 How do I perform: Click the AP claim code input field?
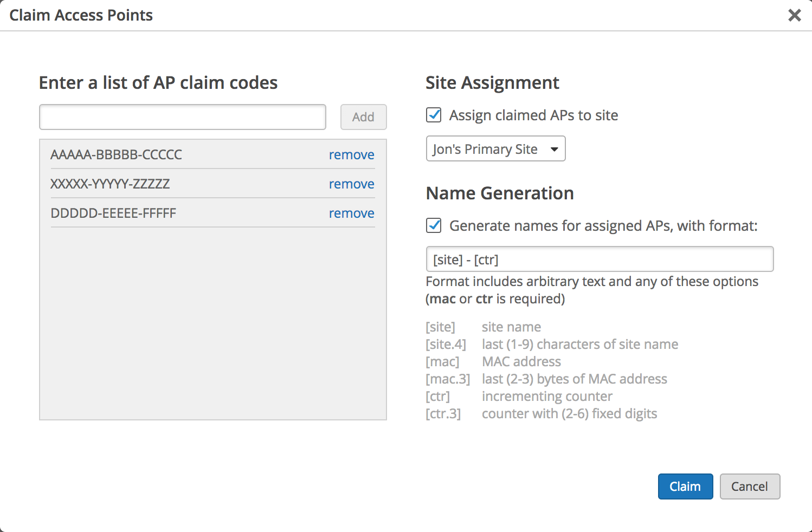[182, 117]
